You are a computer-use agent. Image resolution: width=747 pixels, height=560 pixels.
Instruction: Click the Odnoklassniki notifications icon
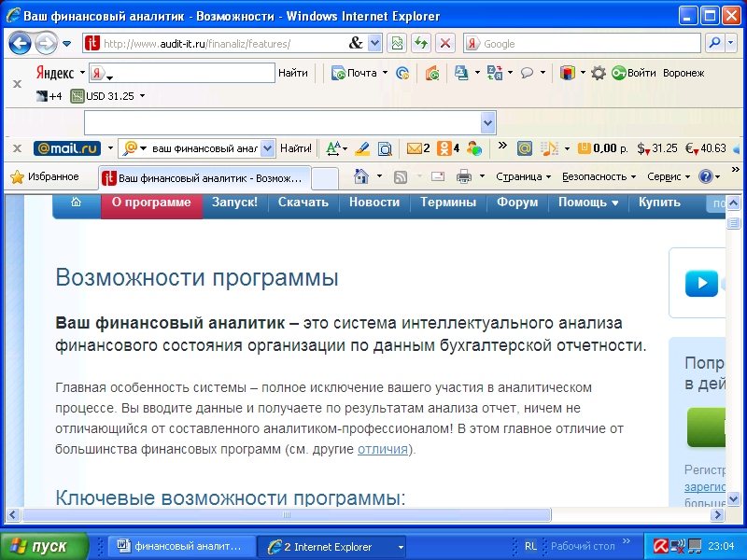pyautogui.click(x=444, y=148)
